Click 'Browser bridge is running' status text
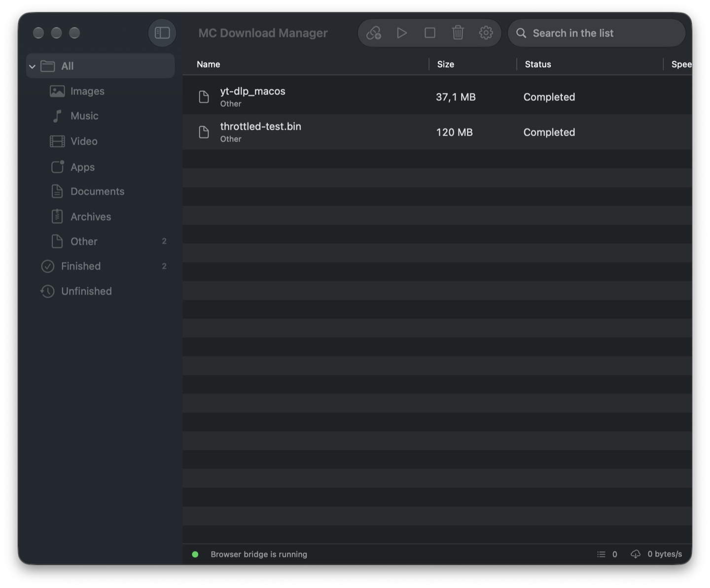Screen dimensions: 710x588 (x=259, y=554)
